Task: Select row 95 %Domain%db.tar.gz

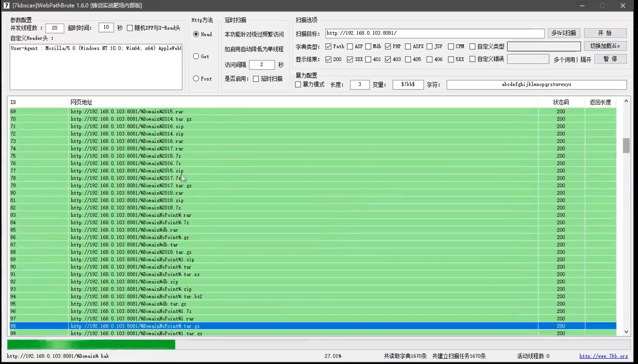Action: click(x=313, y=304)
